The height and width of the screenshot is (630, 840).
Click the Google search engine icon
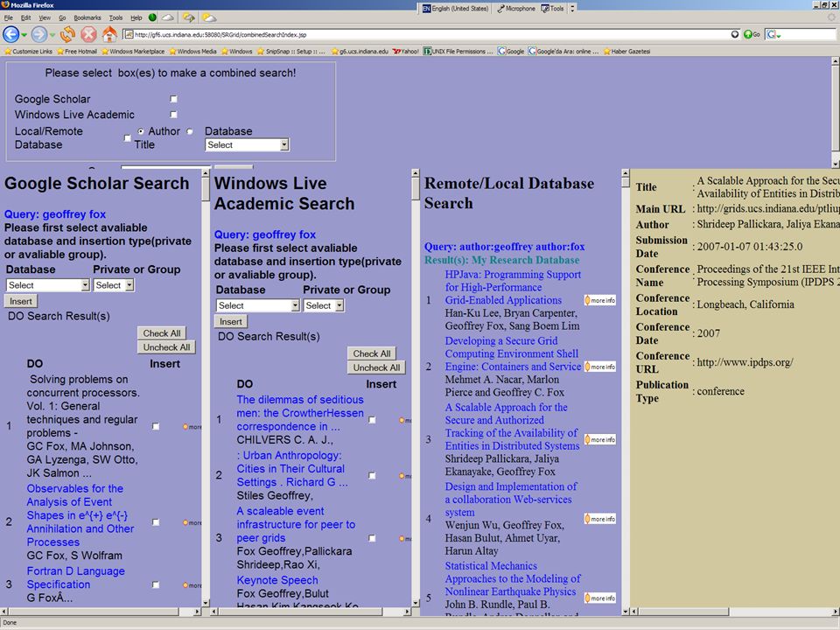[771, 35]
